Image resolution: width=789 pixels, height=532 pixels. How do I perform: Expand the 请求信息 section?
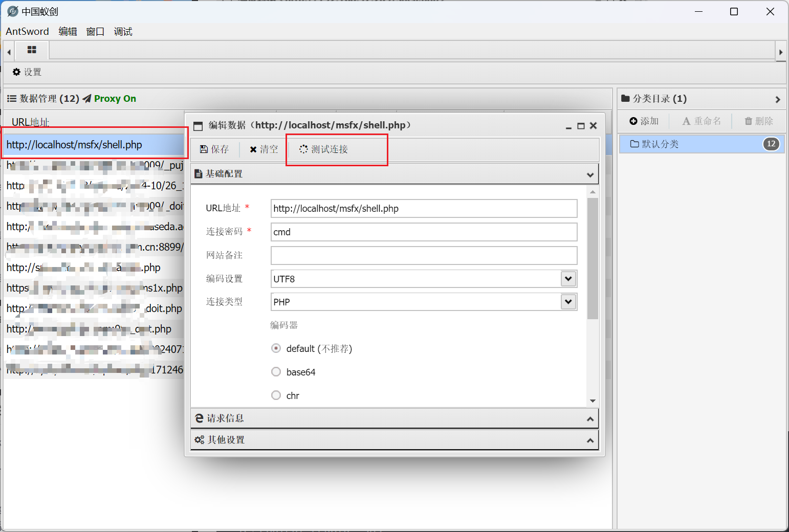[394, 418]
